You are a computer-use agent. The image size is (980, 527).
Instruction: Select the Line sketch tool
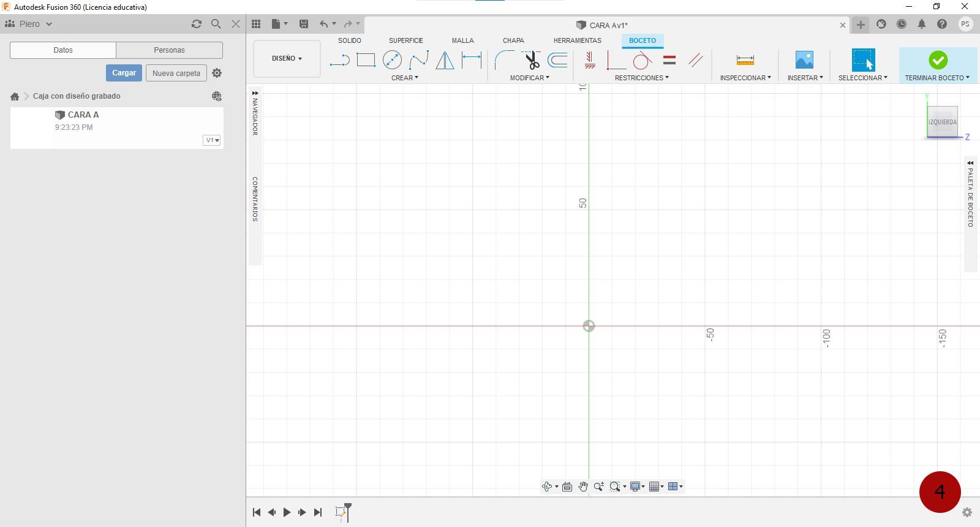339,60
